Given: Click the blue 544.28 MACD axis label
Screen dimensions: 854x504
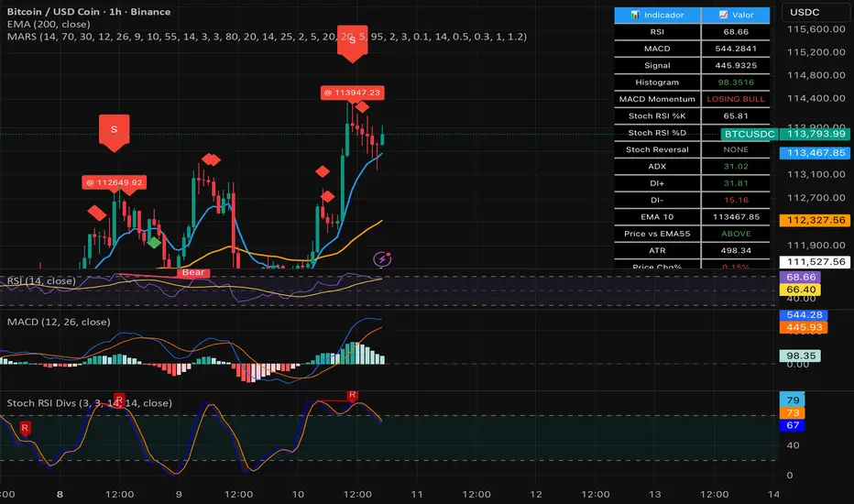Looking at the screenshot, I should [x=804, y=314].
